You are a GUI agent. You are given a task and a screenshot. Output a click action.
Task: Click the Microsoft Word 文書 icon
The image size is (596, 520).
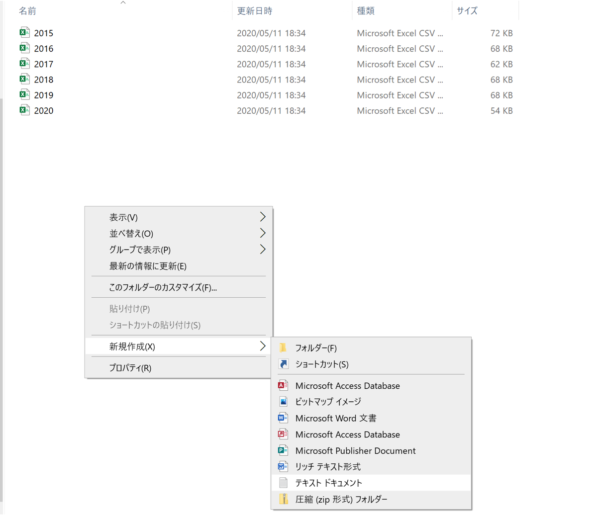coord(283,418)
